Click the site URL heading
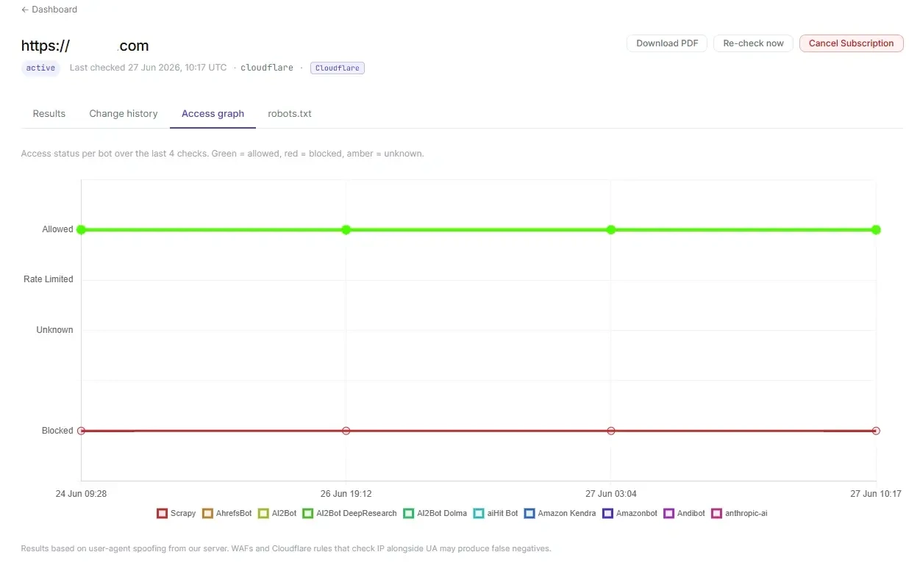This screenshot has height=588, width=920. click(85, 46)
